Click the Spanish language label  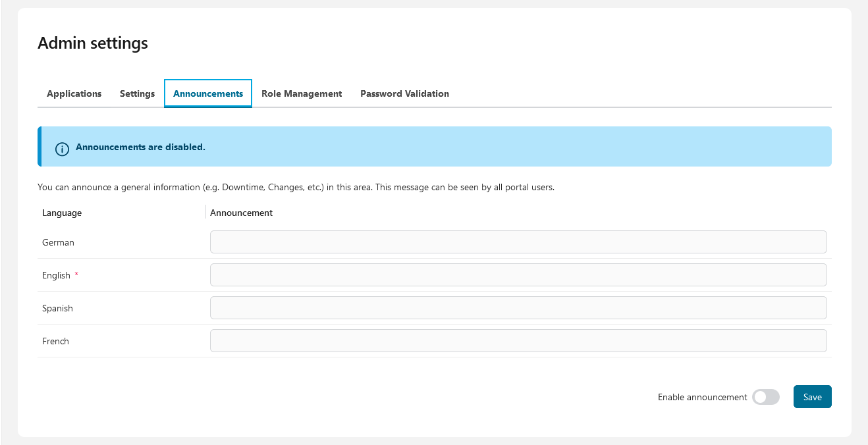[57, 308]
